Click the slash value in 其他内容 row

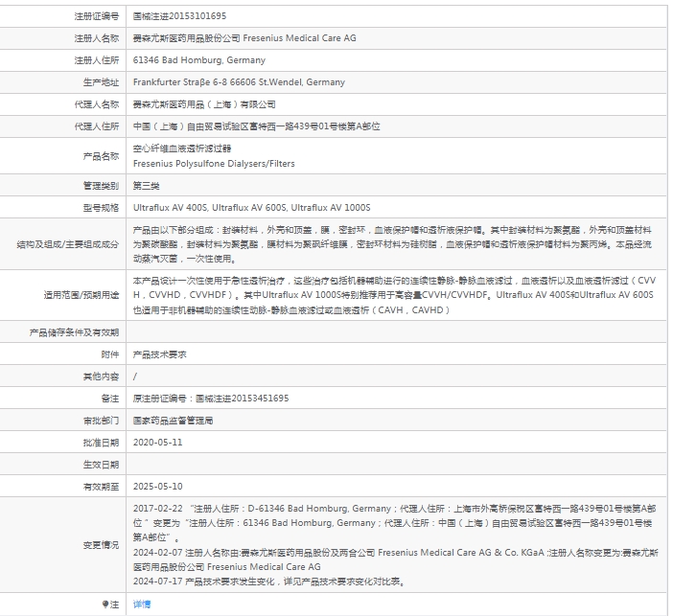click(x=135, y=376)
